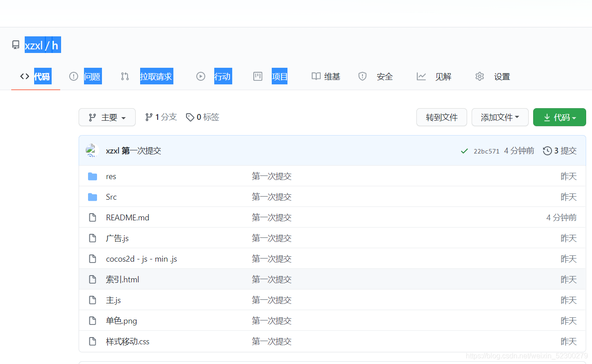The image size is (592, 364).
Task: Switch to the 拉取请求 tab
Action: (147, 76)
